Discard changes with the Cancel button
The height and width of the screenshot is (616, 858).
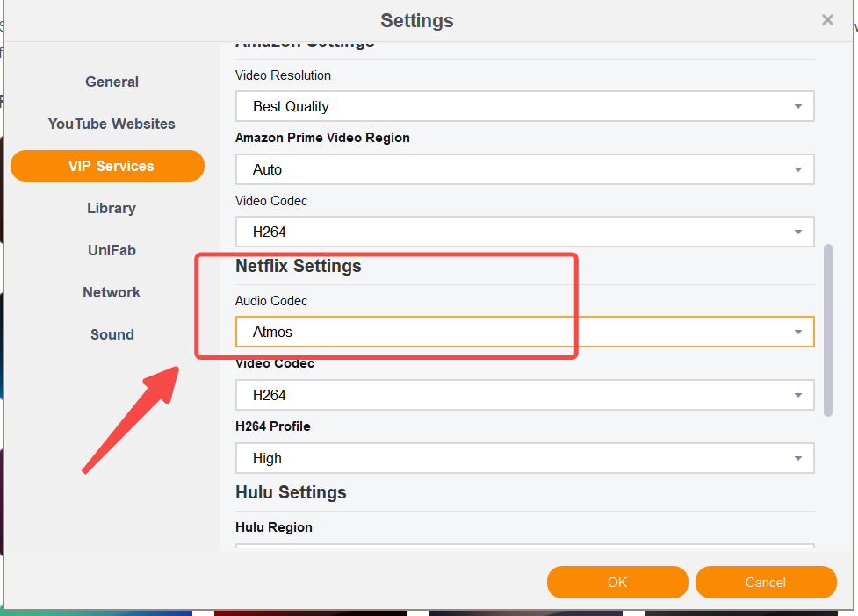(766, 582)
